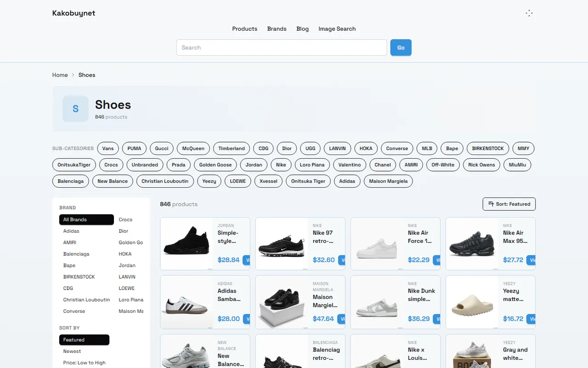Click the Go search button
Image resolution: width=588 pixels, height=368 pixels.
401,47
